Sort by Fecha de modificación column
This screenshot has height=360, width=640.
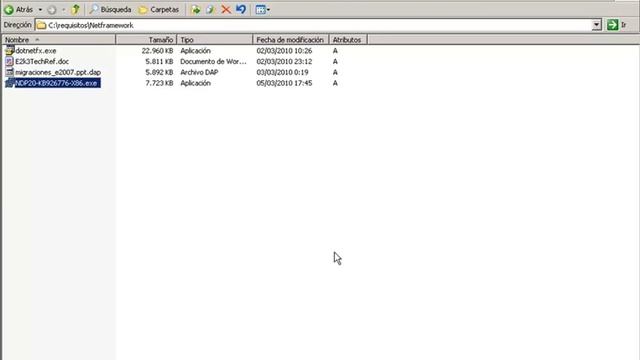[291, 40]
